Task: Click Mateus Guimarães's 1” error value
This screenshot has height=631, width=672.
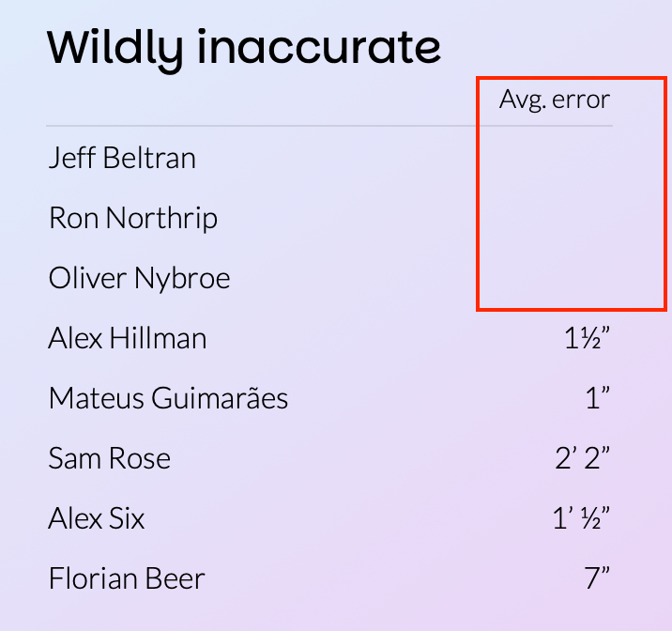Action: pyautogui.click(x=598, y=398)
